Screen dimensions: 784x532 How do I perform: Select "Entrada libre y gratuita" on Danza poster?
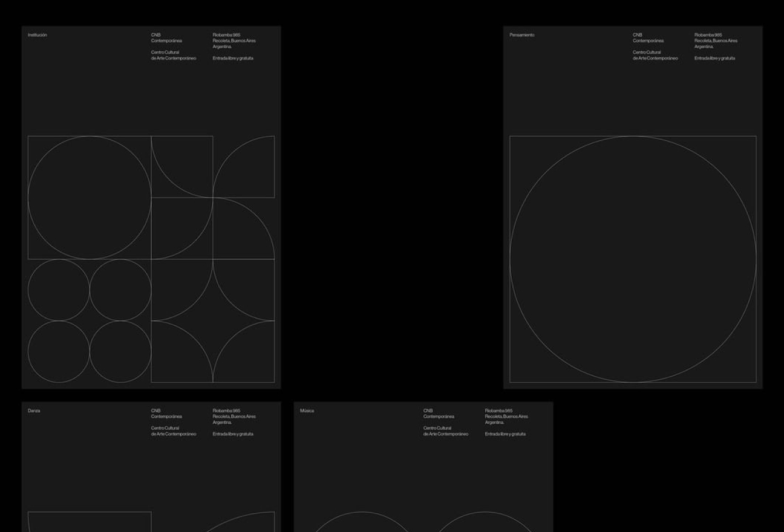[233, 434]
